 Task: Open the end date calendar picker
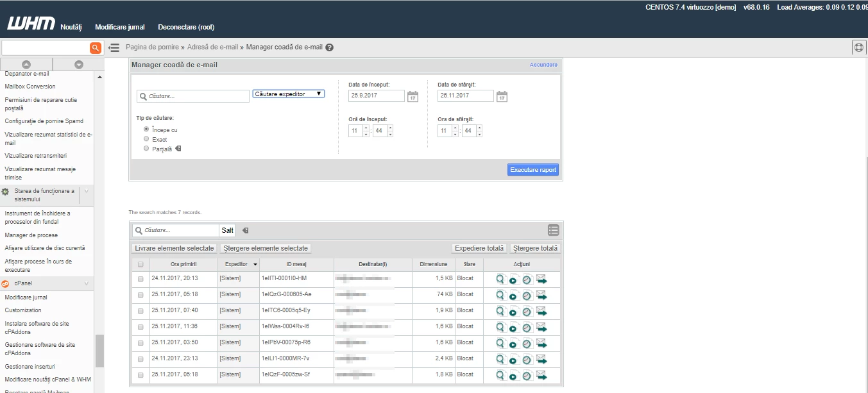(502, 96)
